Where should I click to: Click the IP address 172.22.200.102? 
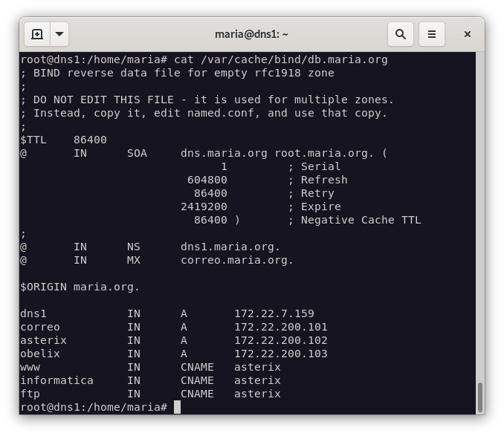tap(280, 340)
